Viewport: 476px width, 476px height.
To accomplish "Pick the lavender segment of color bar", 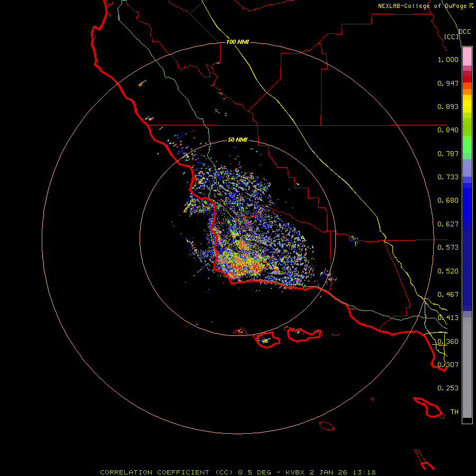I will pos(467,168).
